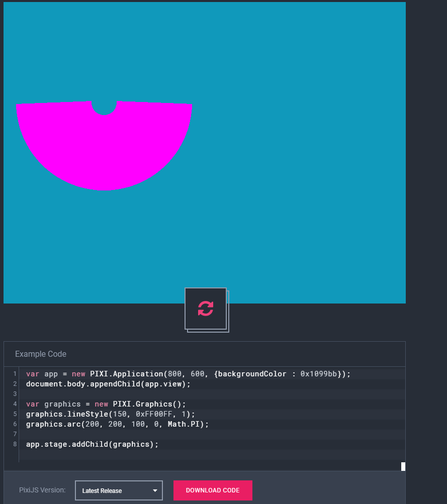This screenshot has width=447, height=504.
Task: Click code line 1 with PIXI.Application
Action: coord(188,374)
